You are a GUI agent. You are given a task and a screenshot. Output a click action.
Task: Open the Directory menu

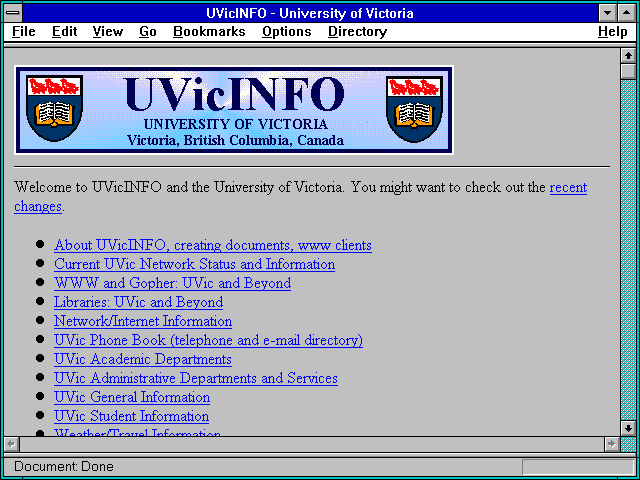[x=358, y=32]
